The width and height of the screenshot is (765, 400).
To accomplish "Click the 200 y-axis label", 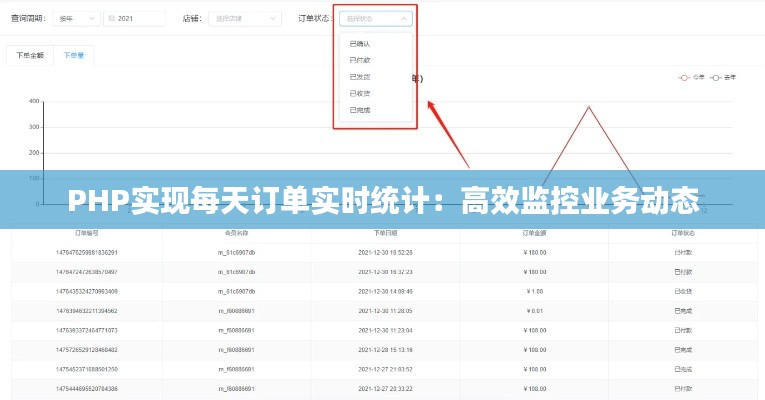I will pos(34,153).
